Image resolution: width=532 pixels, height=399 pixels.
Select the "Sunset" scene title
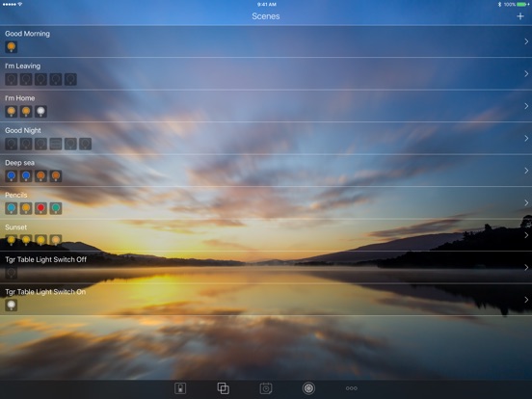[x=16, y=227]
